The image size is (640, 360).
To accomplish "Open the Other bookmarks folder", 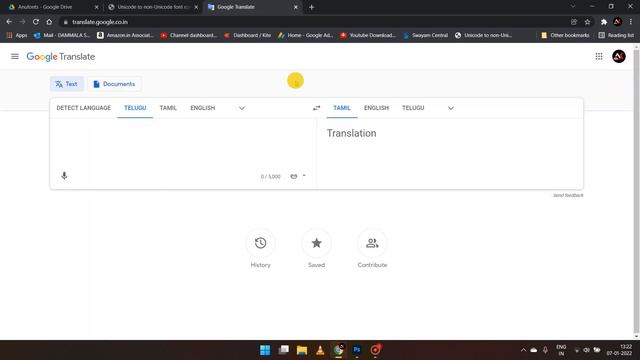I will click(x=565, y=36).
